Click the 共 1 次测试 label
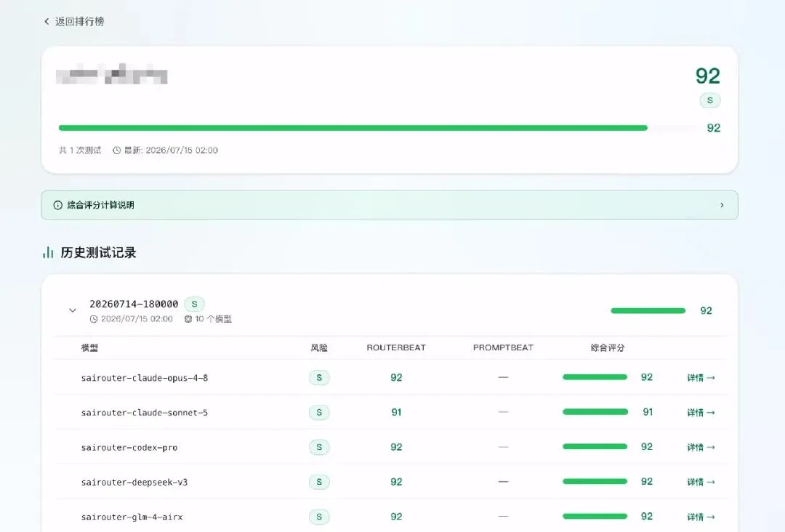Screen dimensions: 785x532 click(x=80, y=150)
